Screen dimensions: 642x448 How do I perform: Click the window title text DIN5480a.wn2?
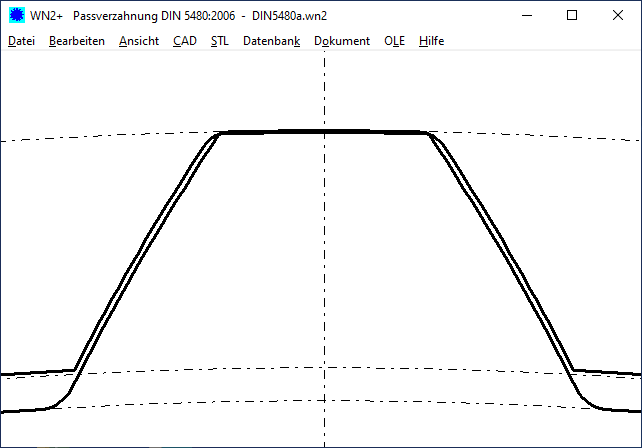(290, 16)
